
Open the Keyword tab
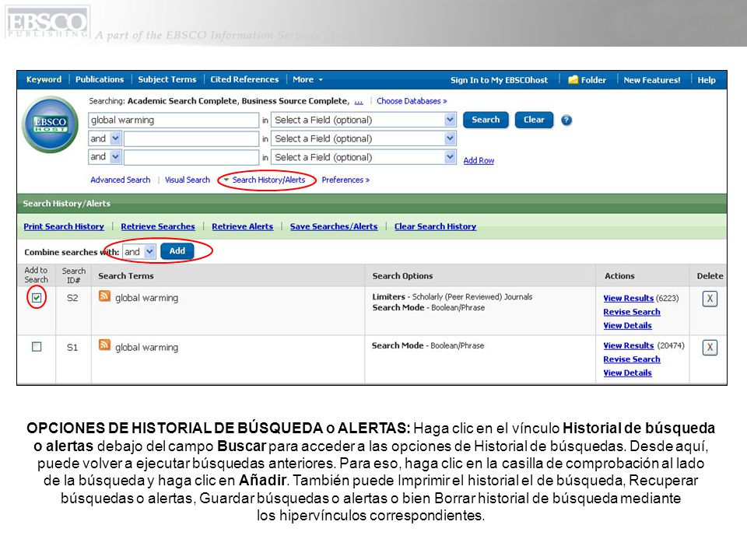click(x=44, y=79)
